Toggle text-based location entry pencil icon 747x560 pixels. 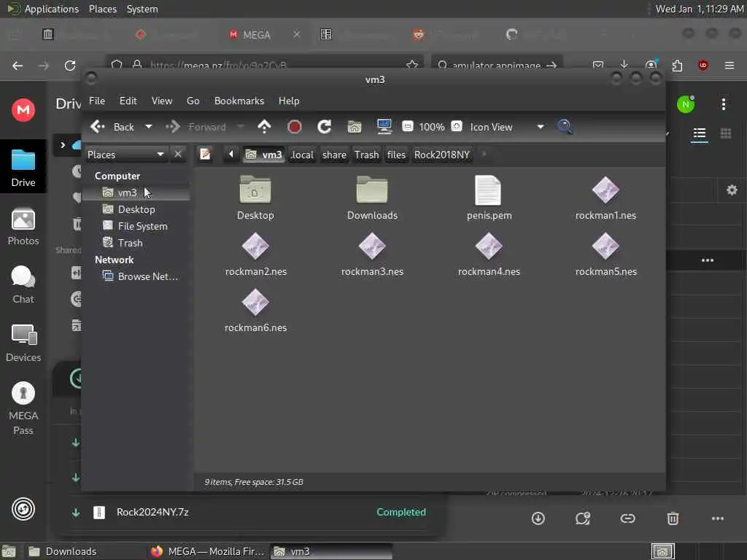[x=205, y=155]
